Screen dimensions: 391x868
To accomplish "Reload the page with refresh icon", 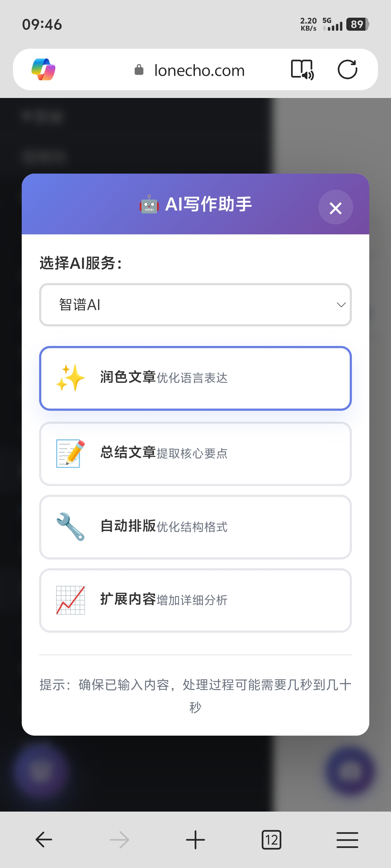I will click(x=347, y=70).
